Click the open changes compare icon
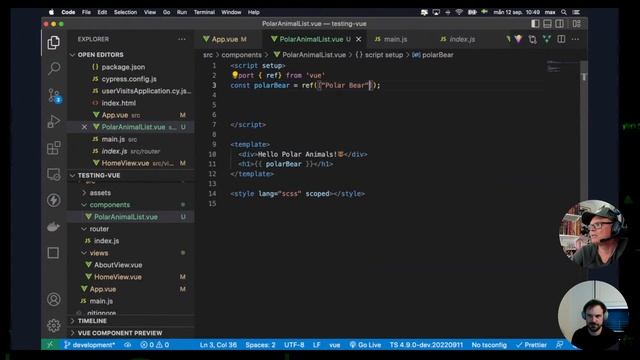 tap(532, 39)
